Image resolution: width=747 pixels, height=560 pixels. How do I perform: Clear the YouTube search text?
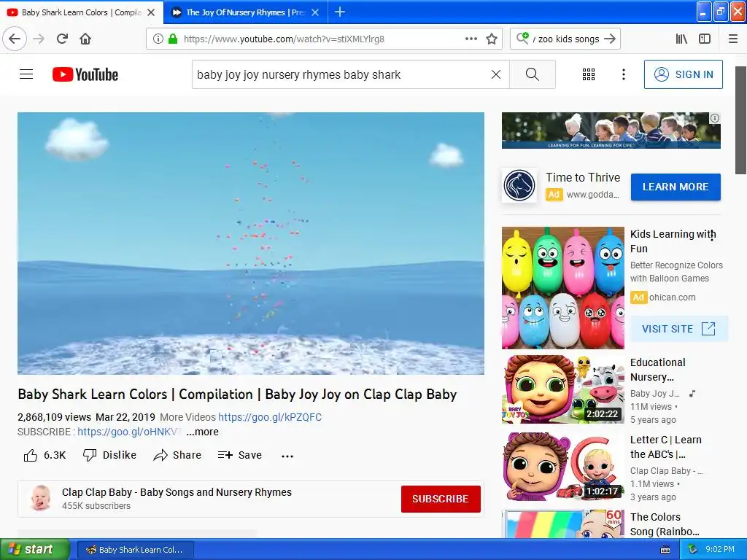pos(496,74)
